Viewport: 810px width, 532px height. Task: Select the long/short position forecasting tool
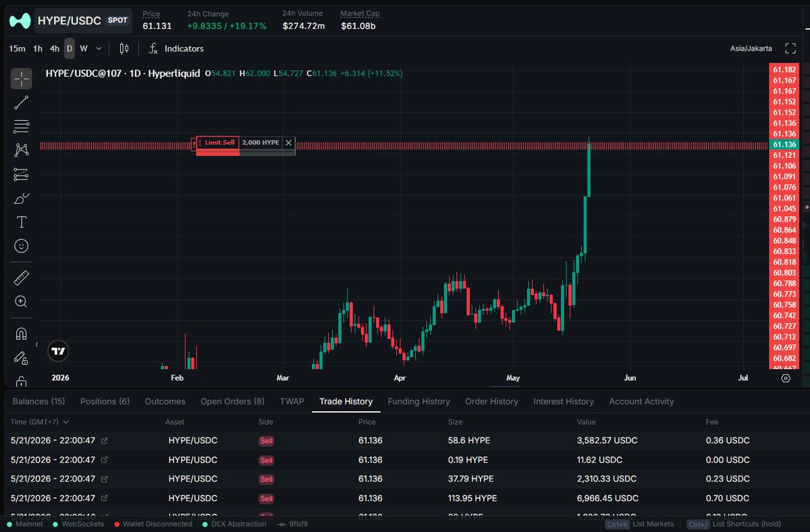tap(21, 174)
